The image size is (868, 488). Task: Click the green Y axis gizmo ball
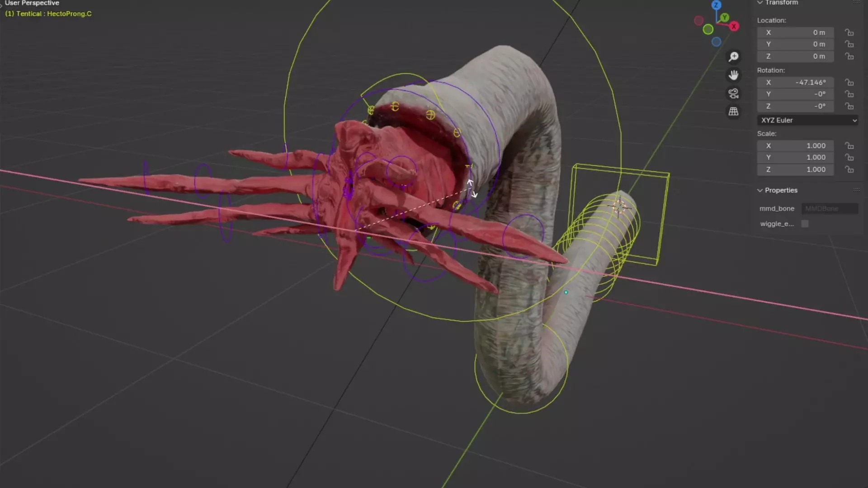coord(725,17)
